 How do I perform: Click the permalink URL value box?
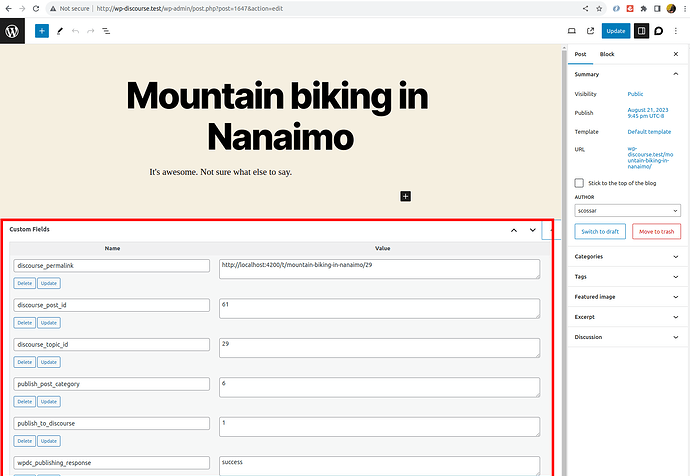379,269
